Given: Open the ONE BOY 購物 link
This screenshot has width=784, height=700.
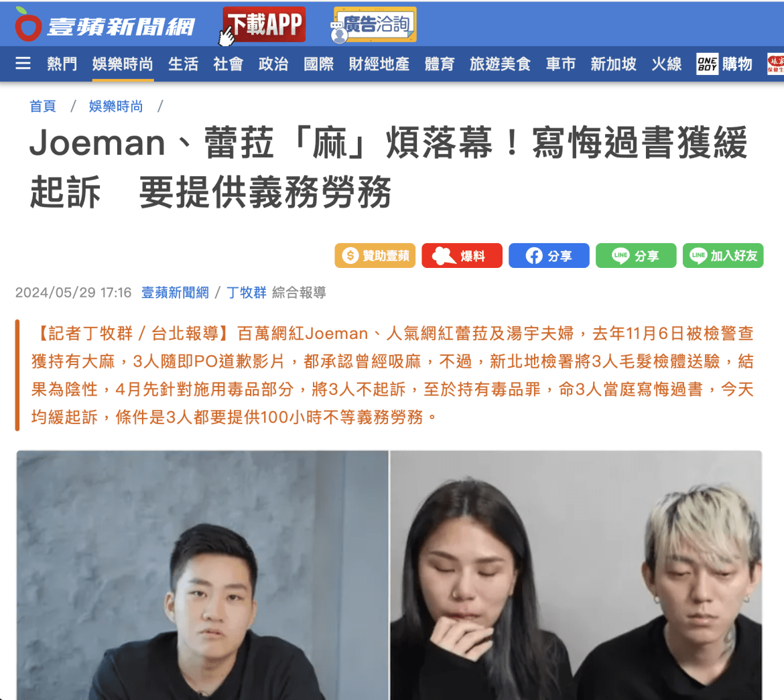Looking at the screenshot, I should (724, 64).
